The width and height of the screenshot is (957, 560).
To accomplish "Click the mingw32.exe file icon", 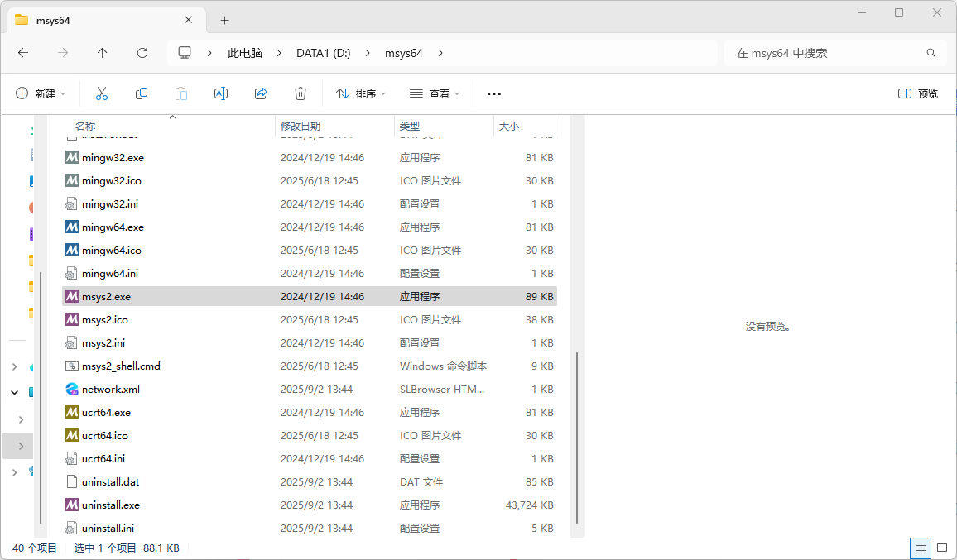I will [x=72, y=157].
